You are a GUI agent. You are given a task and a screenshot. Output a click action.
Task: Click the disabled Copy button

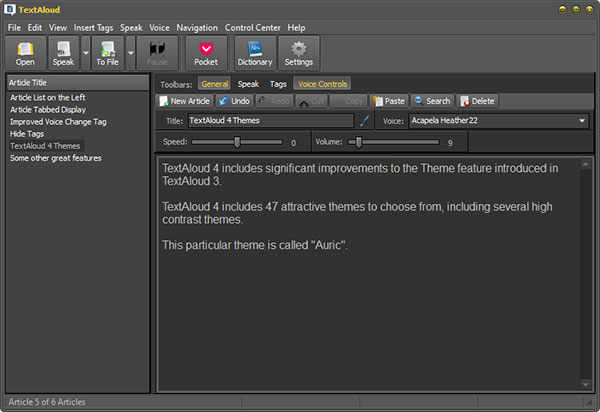pyautogui.click(x=349, y=101)
